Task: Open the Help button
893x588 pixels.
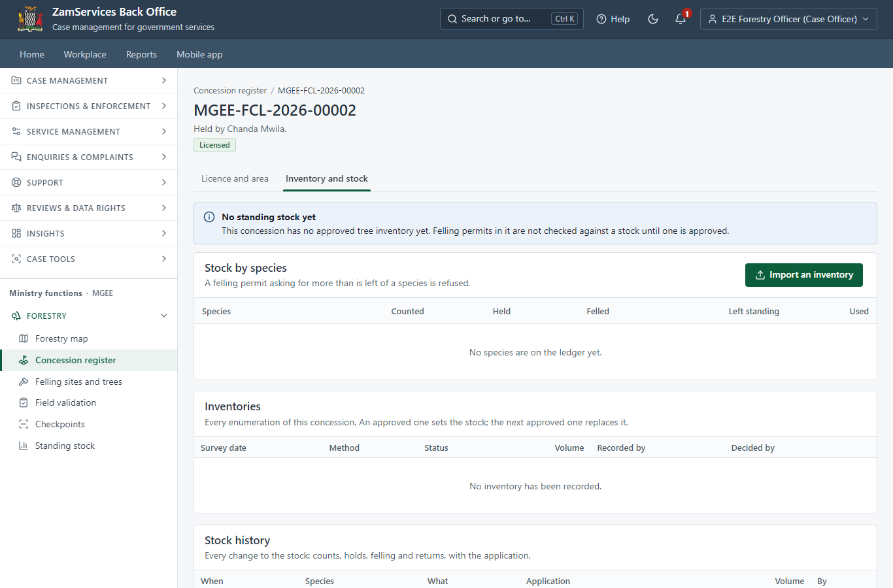Action: pos(613,19)
